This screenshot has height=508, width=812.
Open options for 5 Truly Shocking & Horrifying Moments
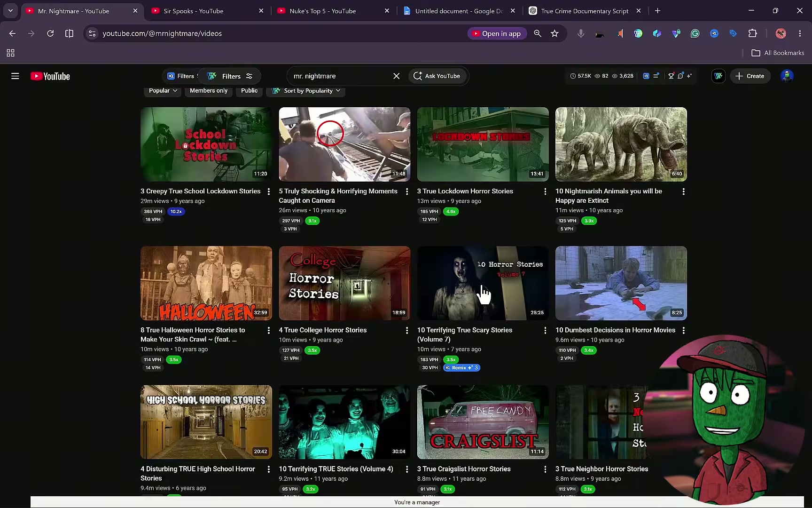[x=406, y=191]
